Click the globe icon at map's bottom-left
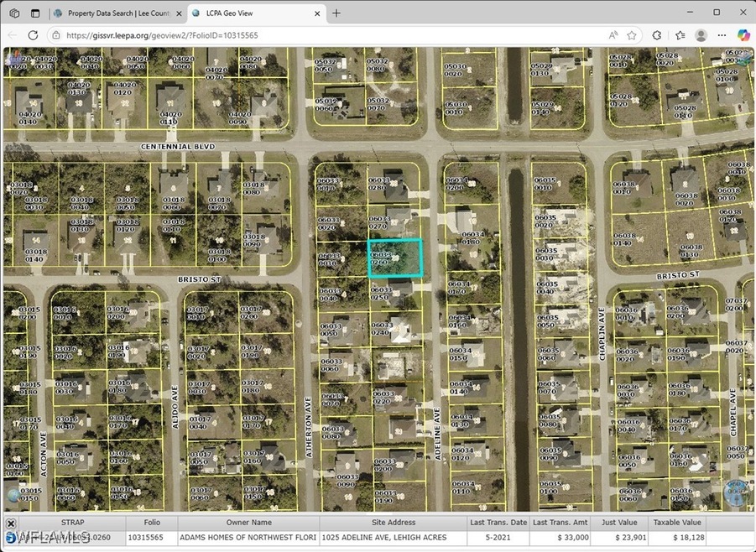 13,495
